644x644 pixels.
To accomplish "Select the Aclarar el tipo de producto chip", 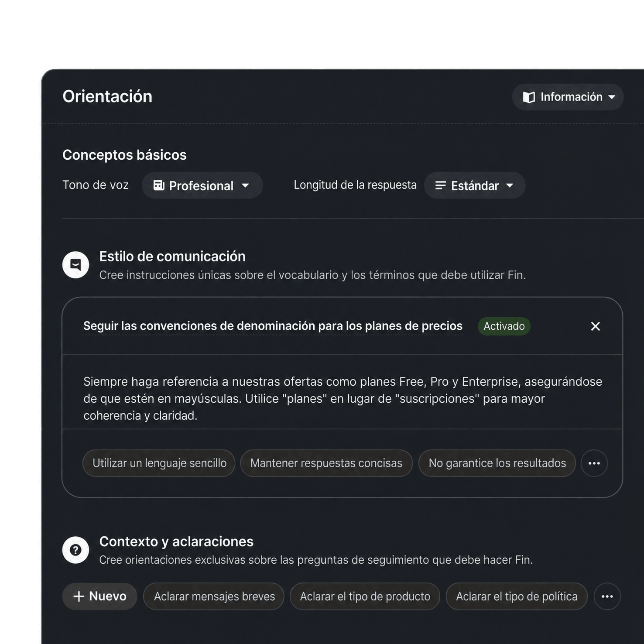I will coord(365,596).
